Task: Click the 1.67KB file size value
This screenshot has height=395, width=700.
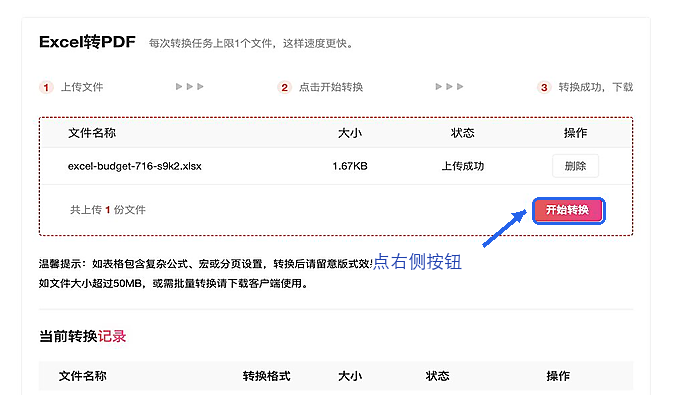Action: point(350,166)
